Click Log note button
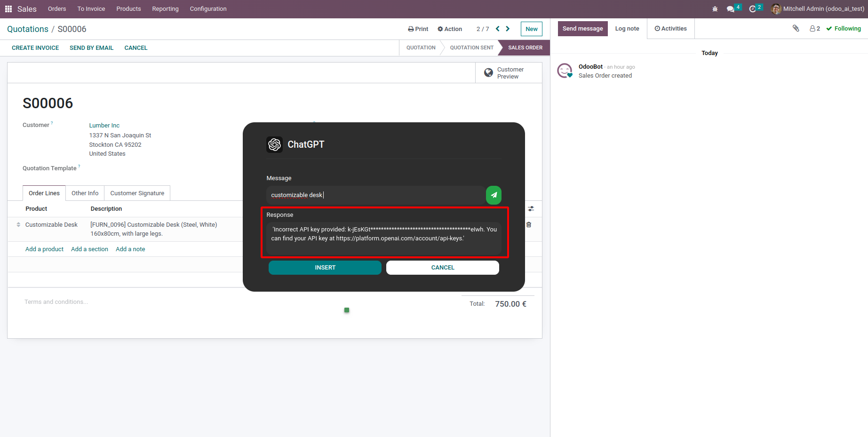The width and height of the screenshot is (868, 437). click(x=627, y=29)
